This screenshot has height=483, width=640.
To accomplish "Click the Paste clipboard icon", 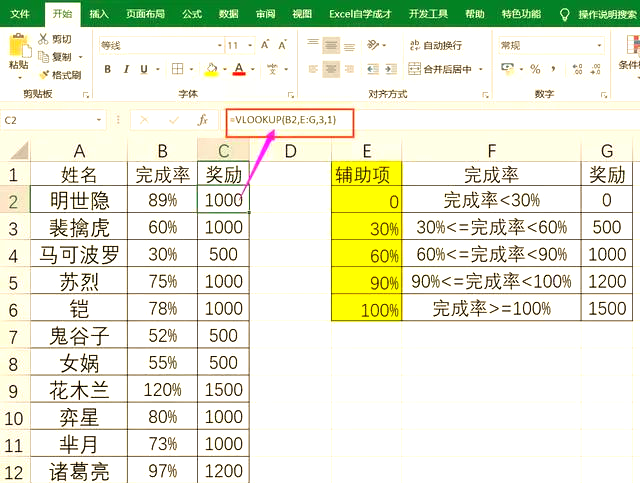I will (x=19, y=46).
